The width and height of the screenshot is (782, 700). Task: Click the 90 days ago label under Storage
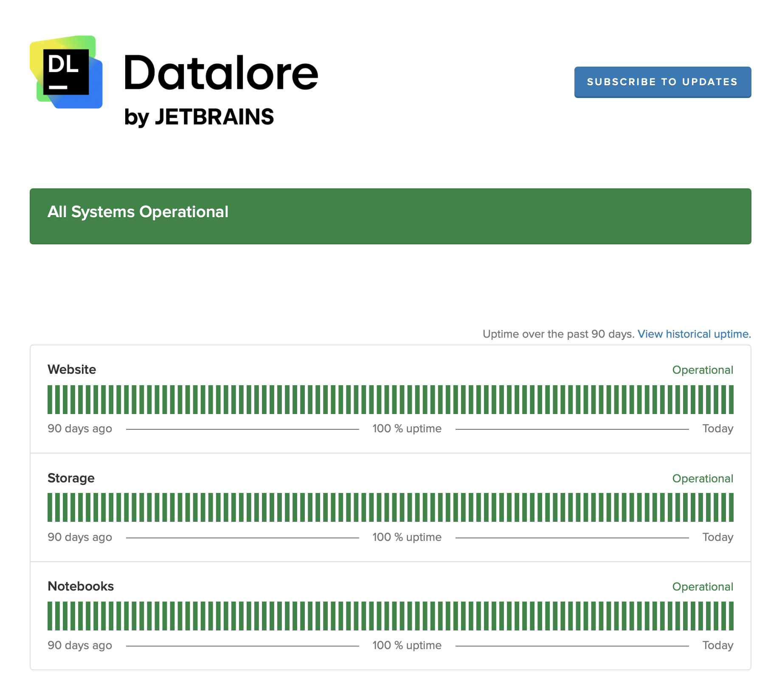[x=79, y=537]
